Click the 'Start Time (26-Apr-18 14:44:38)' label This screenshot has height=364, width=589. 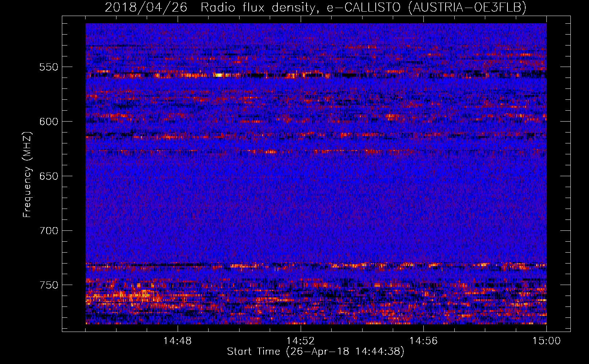316,352
